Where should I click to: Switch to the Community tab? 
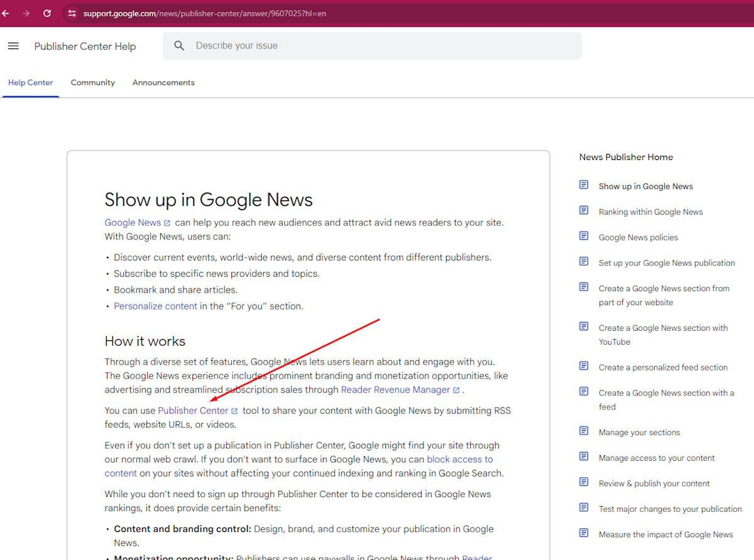(92, 83)
